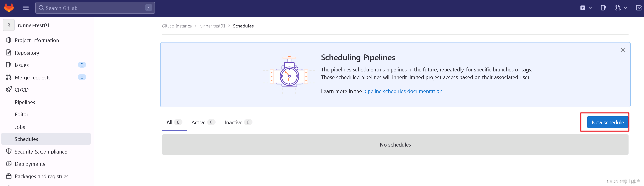
Task: Open the hamburger menu icon
Action: 25,8
